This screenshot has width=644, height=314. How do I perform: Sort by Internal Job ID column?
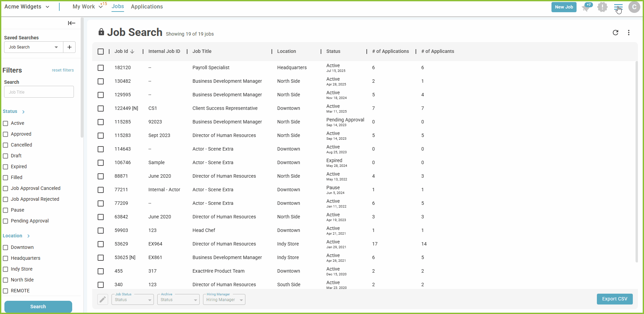pyautogui.click(x=164, y=51)
